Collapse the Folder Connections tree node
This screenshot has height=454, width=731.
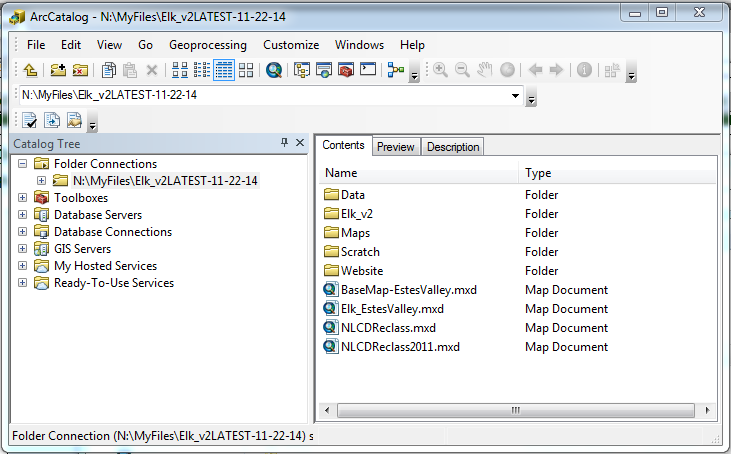click(22, 163)
